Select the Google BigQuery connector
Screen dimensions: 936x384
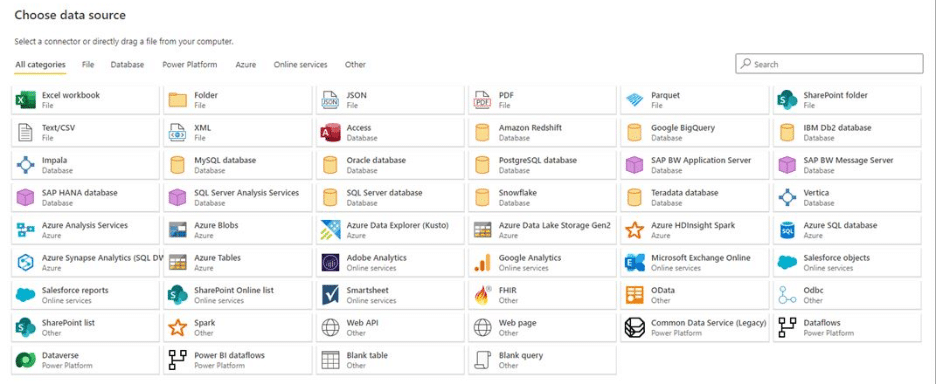click(x=694, y=133)
